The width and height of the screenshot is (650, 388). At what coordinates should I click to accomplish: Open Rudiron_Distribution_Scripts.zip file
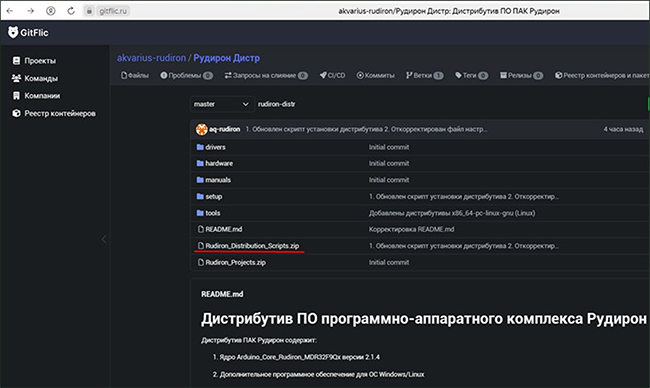click(252, 246)
